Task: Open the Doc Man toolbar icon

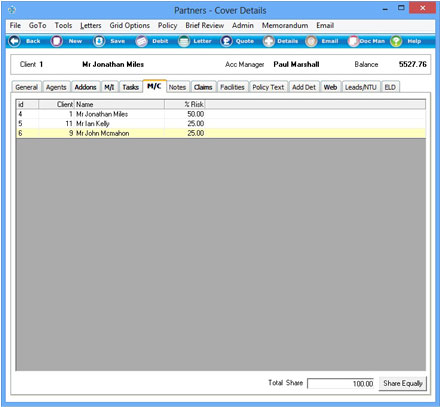Action: click(x=353, y=41)
